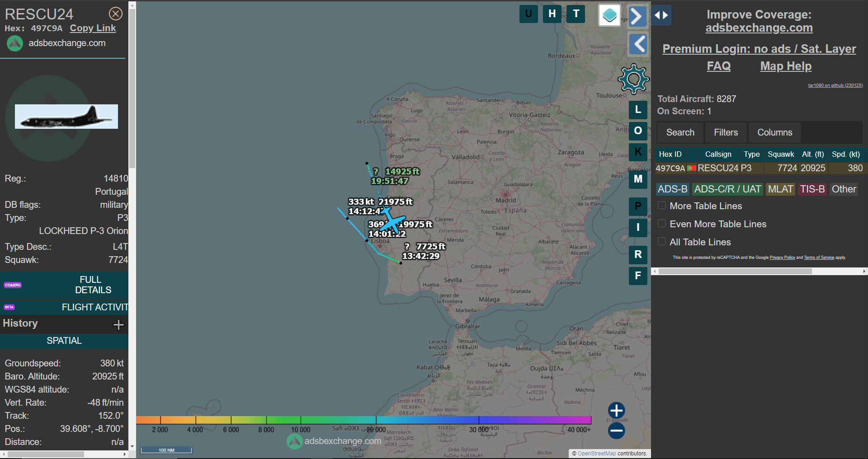Click the right chevron map button

point(637,17)
